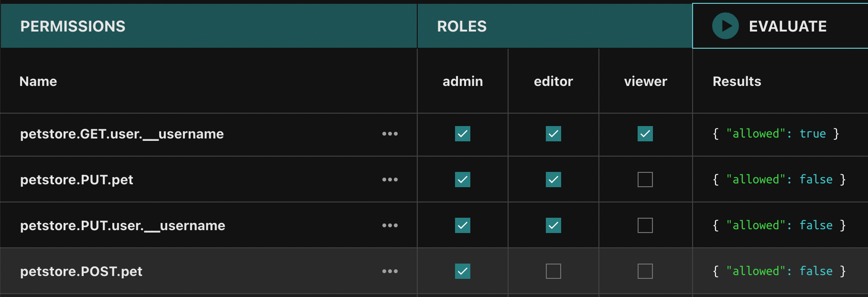Image resolution: width=868 pixels, height=297 pixels.
Task: Click the editor role column header
Action: click(553, 81)
